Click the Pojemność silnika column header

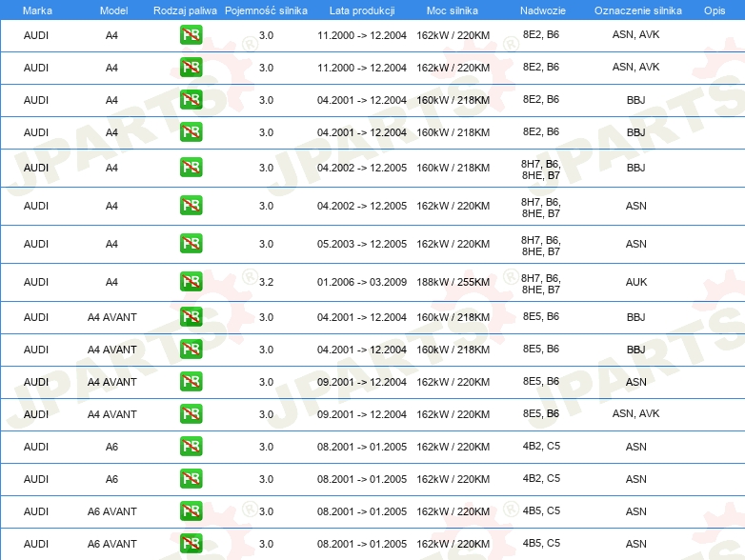[x=266, y=10]
